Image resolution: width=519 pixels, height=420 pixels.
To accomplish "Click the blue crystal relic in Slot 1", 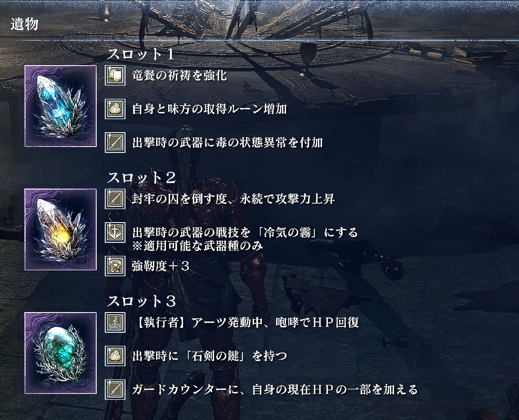I will tap(61, 106).
